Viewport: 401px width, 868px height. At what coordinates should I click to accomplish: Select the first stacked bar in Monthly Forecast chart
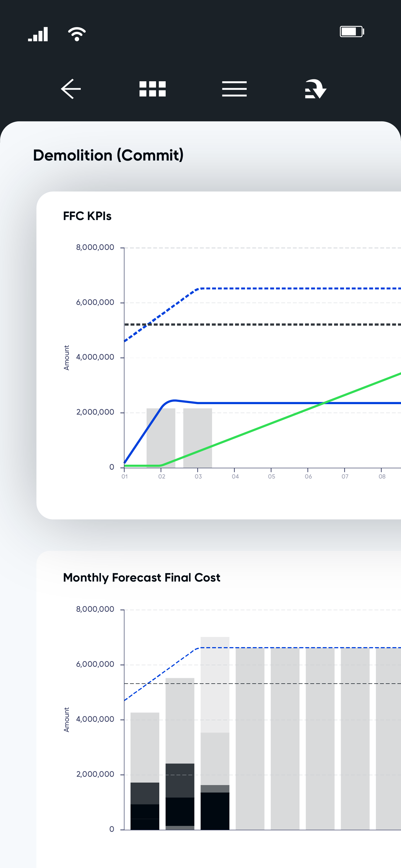(145, 771)
